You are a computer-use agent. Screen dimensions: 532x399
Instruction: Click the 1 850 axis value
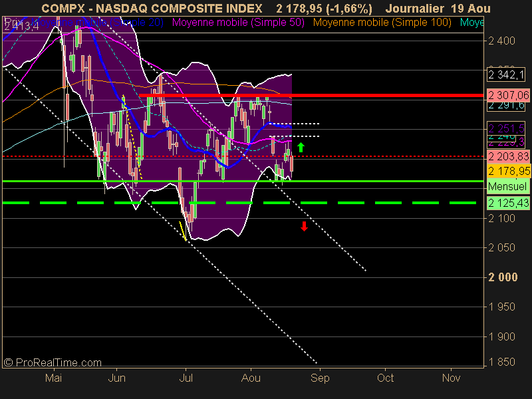coord(501,362)
